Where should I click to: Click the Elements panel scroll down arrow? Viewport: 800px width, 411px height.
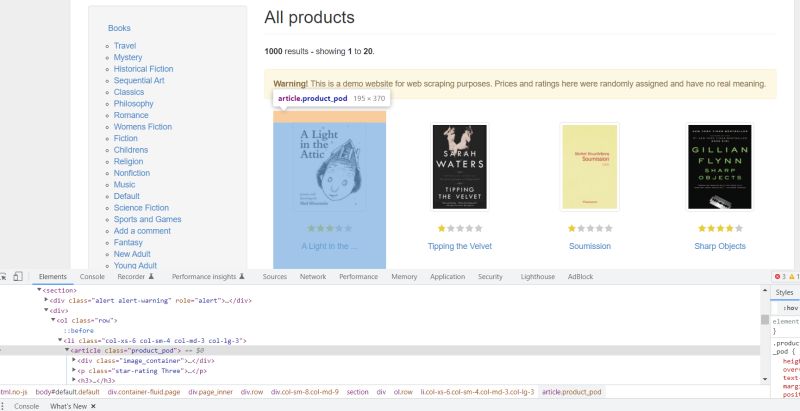point(764,379)
